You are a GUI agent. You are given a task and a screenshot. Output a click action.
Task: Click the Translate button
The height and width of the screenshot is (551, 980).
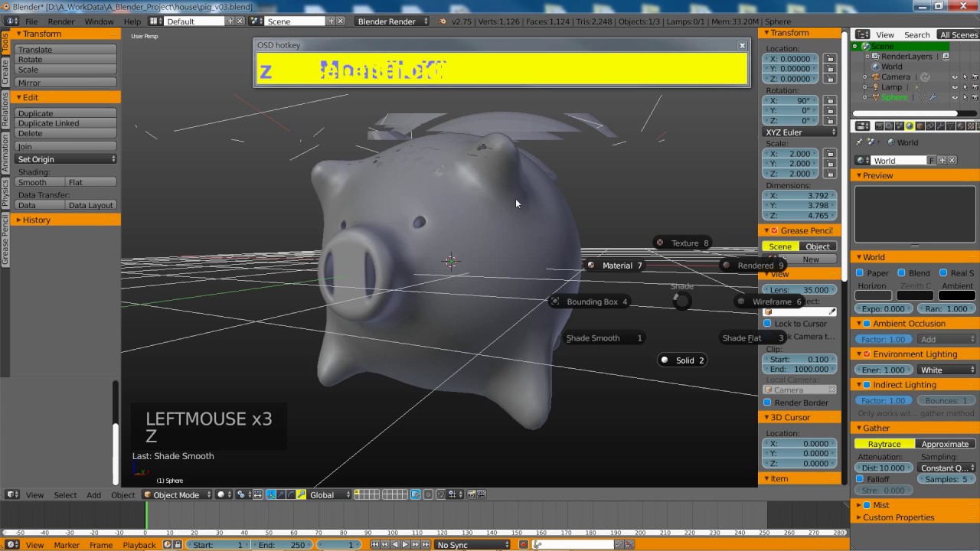pyautogui.click(x=66, y=50)
